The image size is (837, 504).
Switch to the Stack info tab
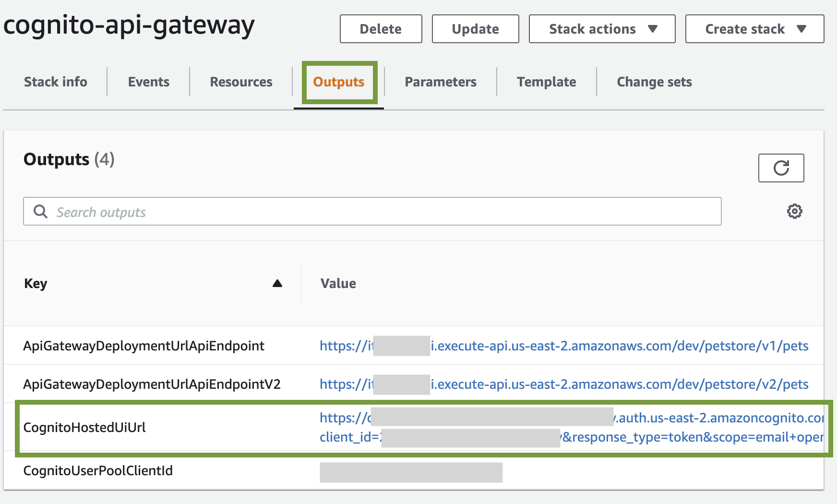click(55, 82)
